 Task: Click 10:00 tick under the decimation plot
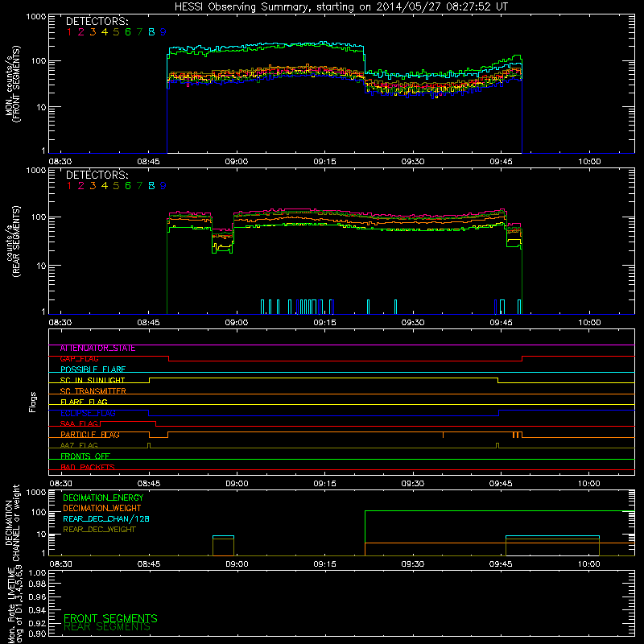tap(589, 564)
